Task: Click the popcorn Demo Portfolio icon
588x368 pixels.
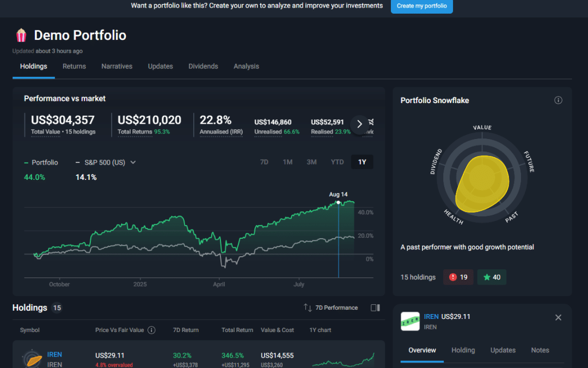Action: [x=21, y=35]
